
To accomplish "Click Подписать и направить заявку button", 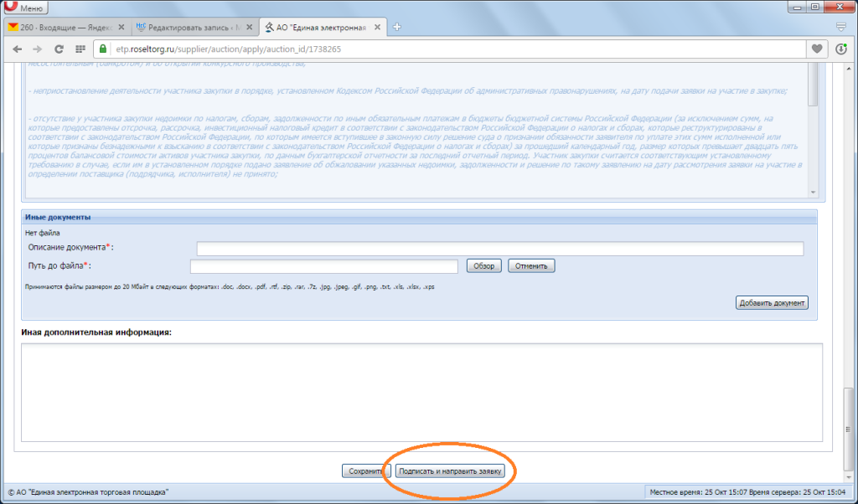I will click(x=450, y=471).
